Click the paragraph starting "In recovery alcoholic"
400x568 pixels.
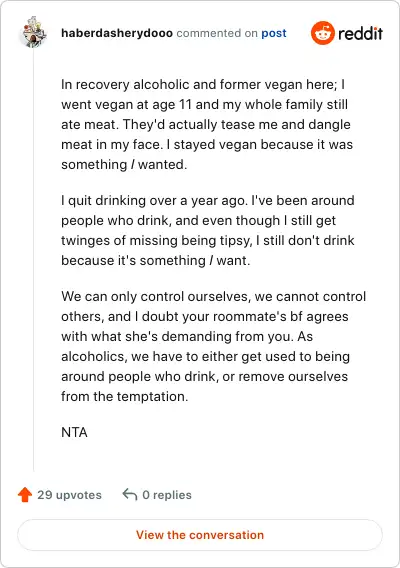pos(207,124)
